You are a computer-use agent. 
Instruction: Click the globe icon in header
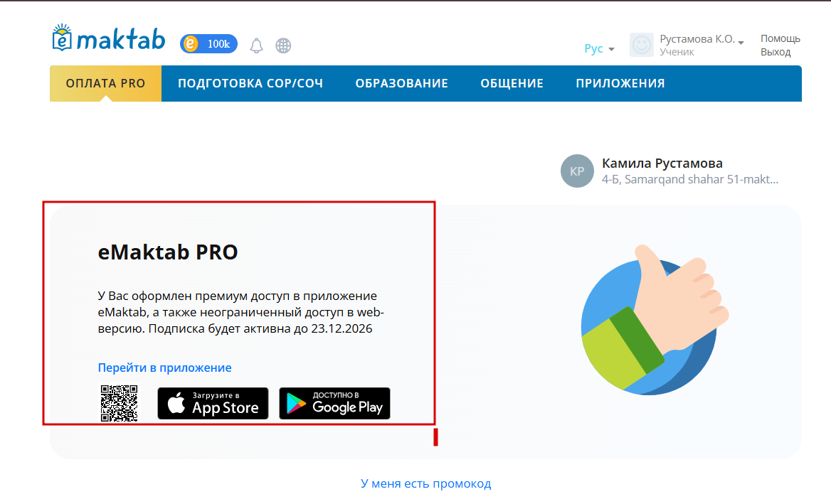284,45
